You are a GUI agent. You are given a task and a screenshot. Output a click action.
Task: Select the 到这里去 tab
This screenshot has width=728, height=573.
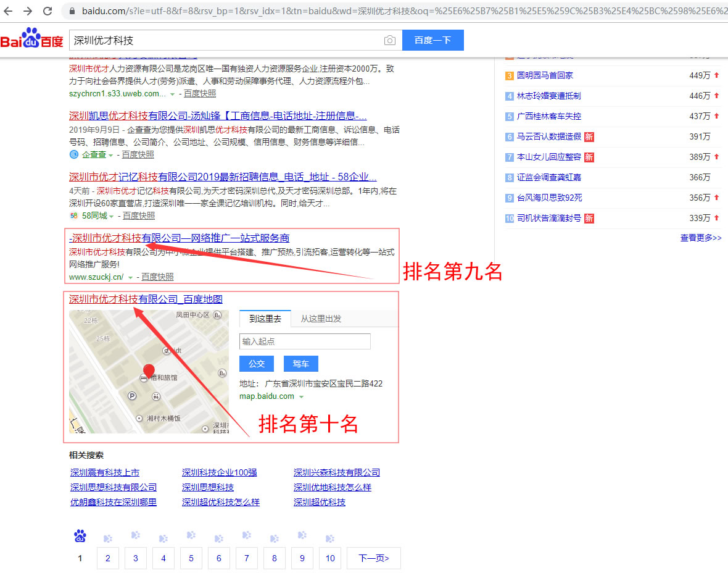tap(265, 319)
